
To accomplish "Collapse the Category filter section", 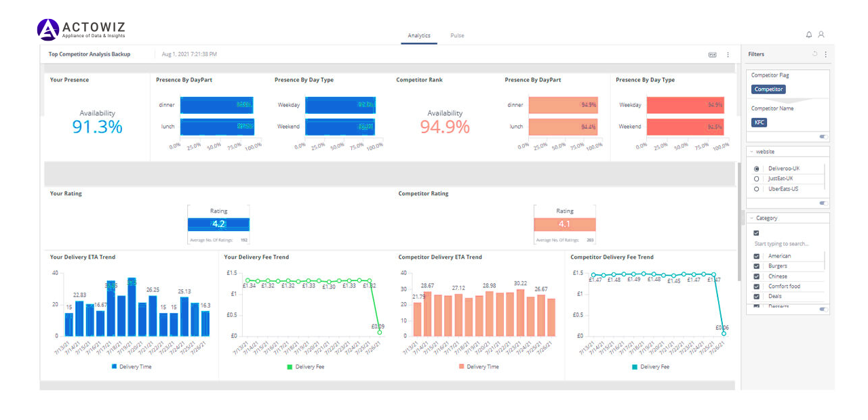I will pyautogui.click(x=751, y=218).
